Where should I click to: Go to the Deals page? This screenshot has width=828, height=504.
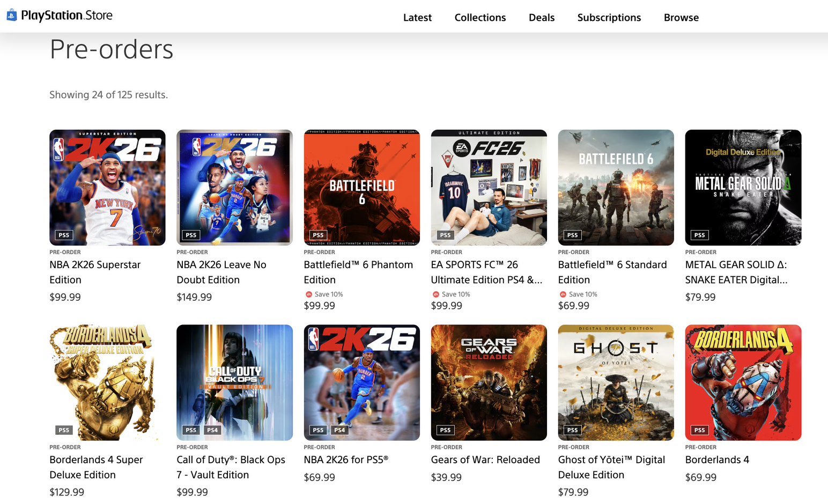point(542,17)
